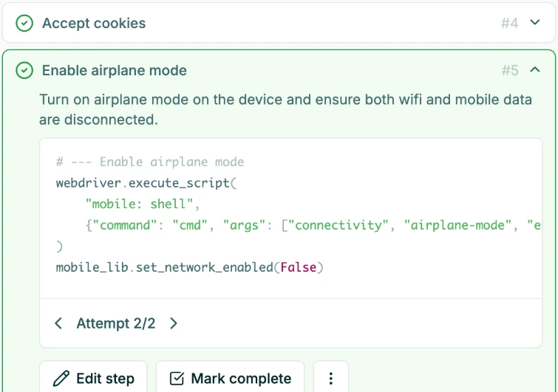
Task: Click the green check icon beside Enable airplane mode
Action: (x=24, y=70)
